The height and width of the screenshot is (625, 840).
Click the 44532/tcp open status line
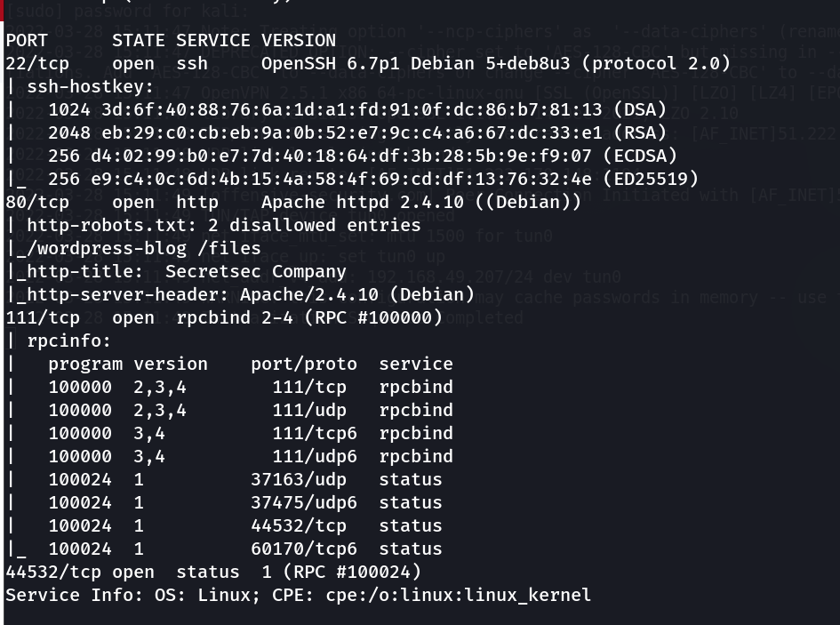213,573
